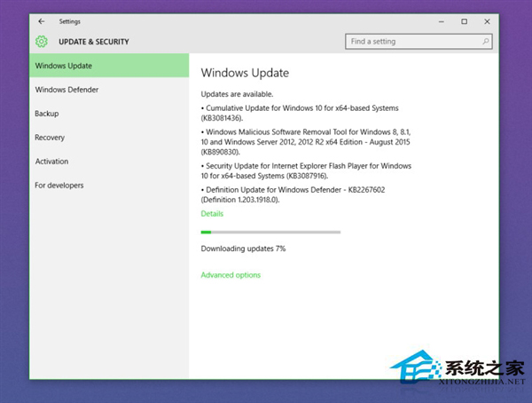This screenshot has width=532, height=403.
Task: Open the Recovery section
Action: (x=109, y=138)
